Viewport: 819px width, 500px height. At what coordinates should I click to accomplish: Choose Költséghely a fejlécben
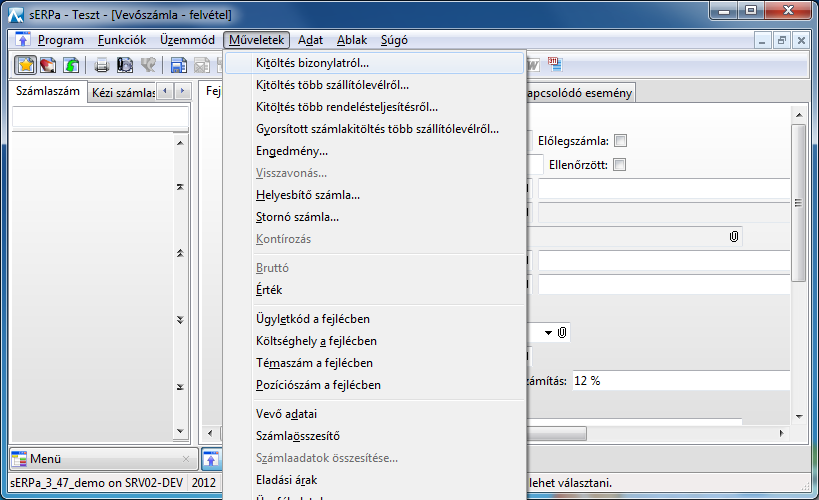(x=375, y=341)
